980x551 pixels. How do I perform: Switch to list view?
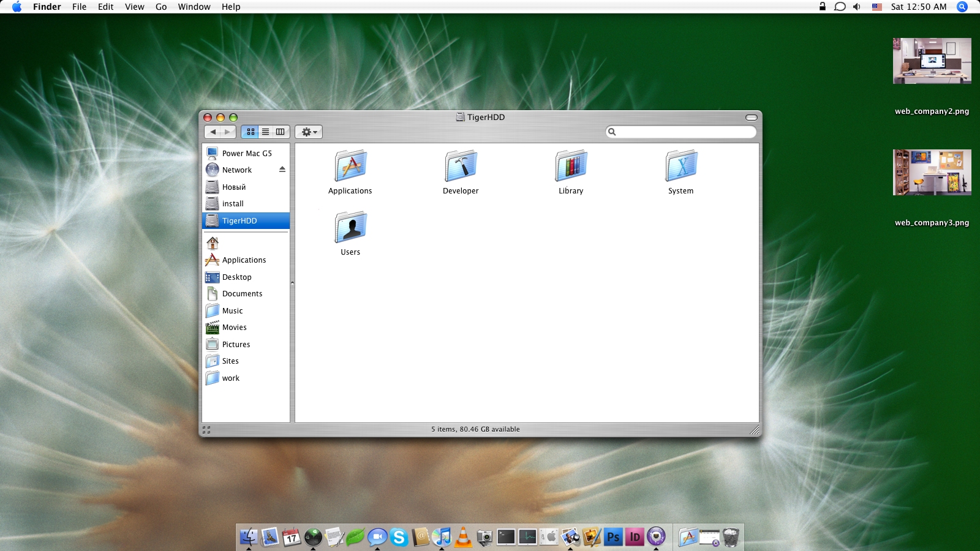pyautogui.click(x=265, y=132)
